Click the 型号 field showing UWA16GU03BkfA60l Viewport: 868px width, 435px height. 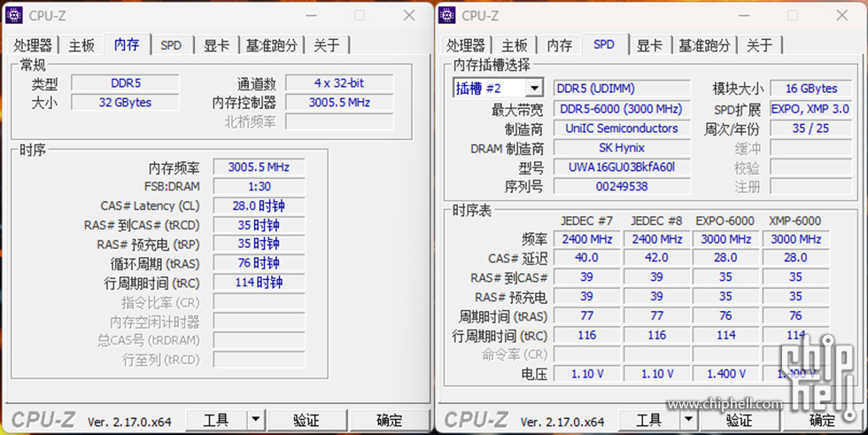(621, 167)
